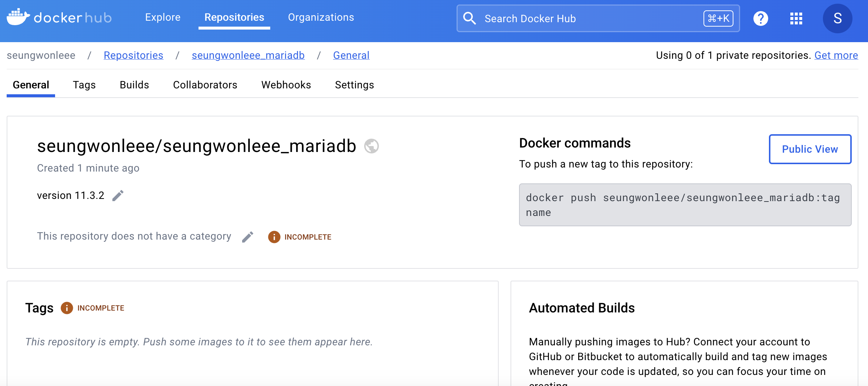Open the Repositories nav item
868x386 pixels.
(234, 17)
